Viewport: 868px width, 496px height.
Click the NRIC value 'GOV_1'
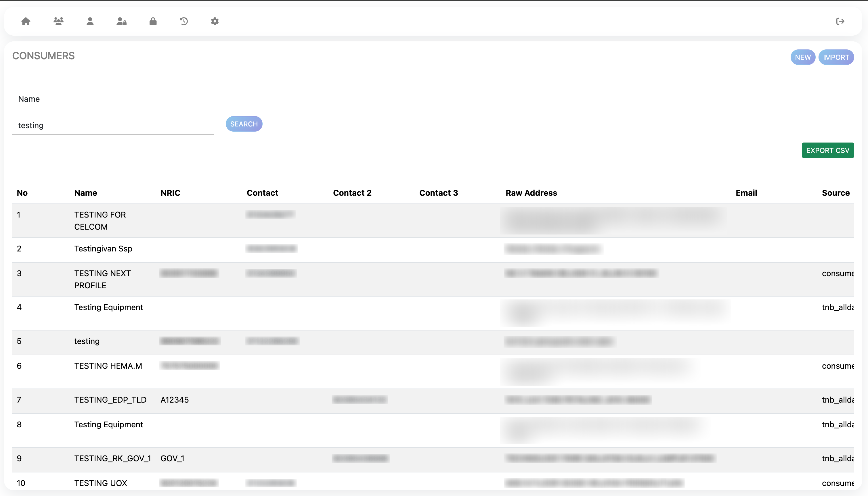(172, 459)
